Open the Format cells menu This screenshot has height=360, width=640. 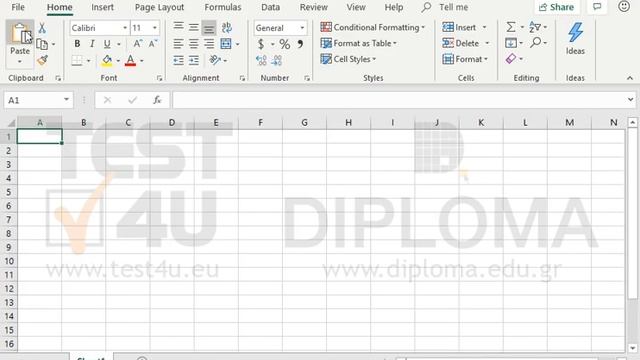coord(465,59)
